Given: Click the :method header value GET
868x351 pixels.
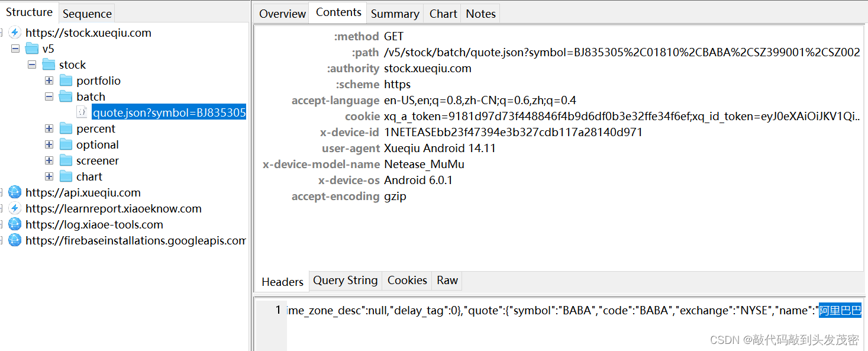Looking at the screenshot, I should click(393, 36).
